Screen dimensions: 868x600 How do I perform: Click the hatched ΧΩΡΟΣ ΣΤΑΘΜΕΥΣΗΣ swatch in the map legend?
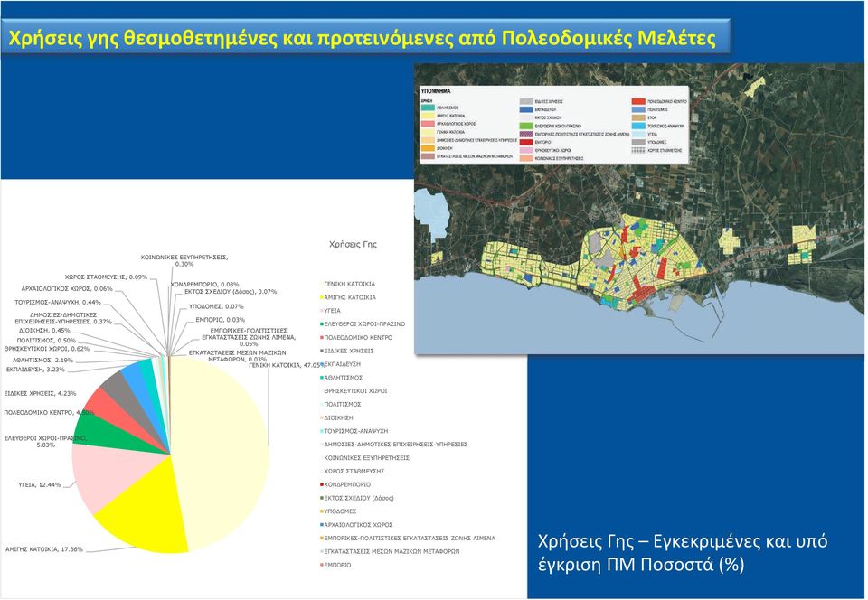click(638, 150)
